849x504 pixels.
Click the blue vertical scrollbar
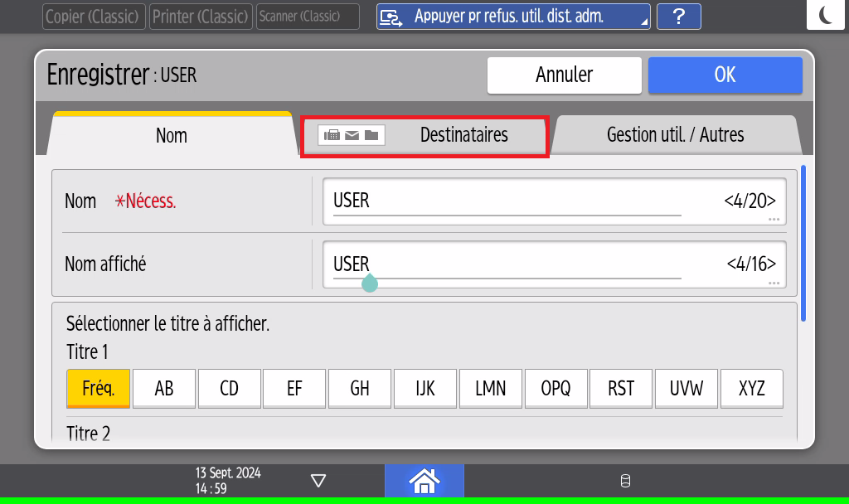(x=803, y=244)
